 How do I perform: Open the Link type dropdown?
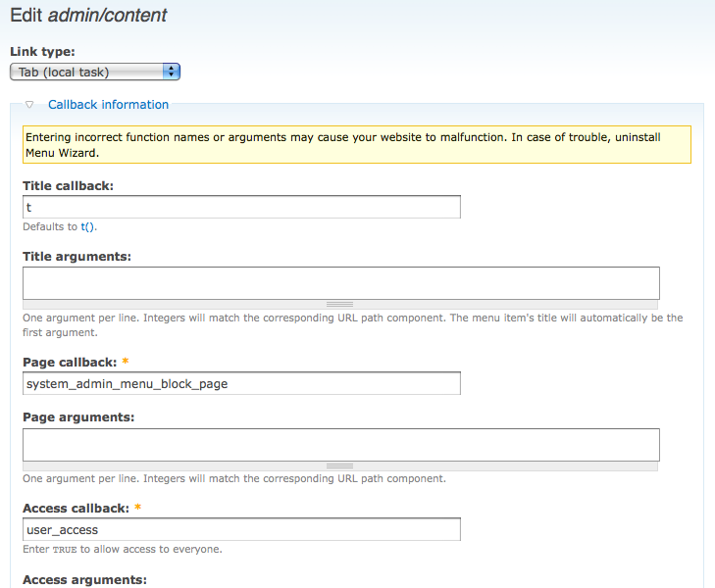[x=95, y=72]
